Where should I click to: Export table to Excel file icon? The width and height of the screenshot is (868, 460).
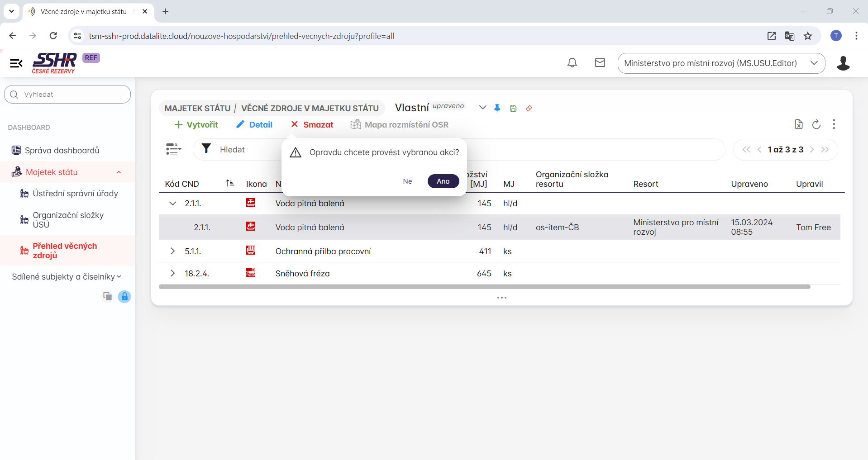[799, 124]
